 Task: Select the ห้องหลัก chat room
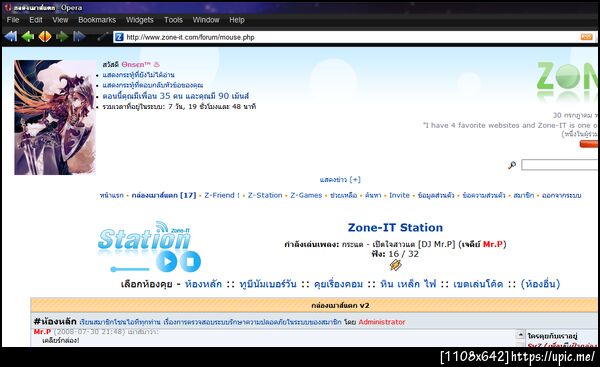pyautogui.click(x=203, y=284)
